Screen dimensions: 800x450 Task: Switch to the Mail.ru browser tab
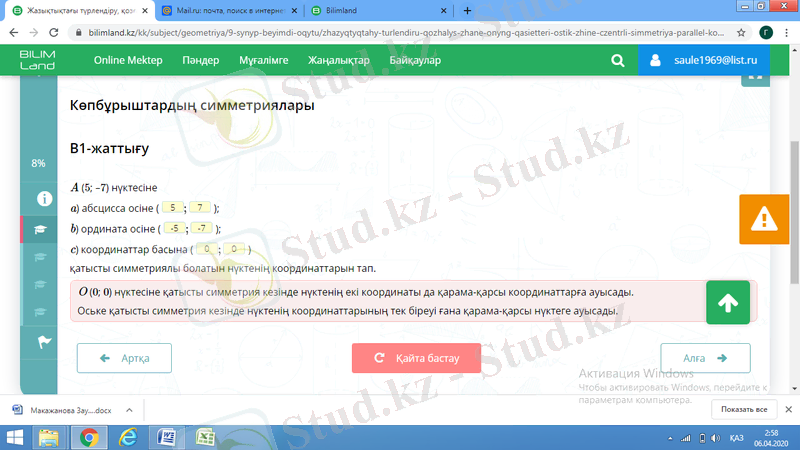point(230,10)
